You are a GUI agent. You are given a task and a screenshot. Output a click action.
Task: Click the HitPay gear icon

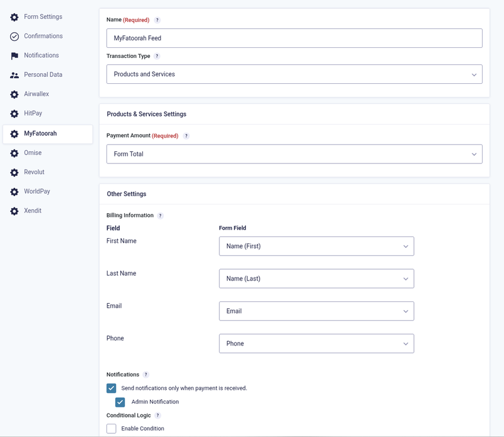pos(14,114)
